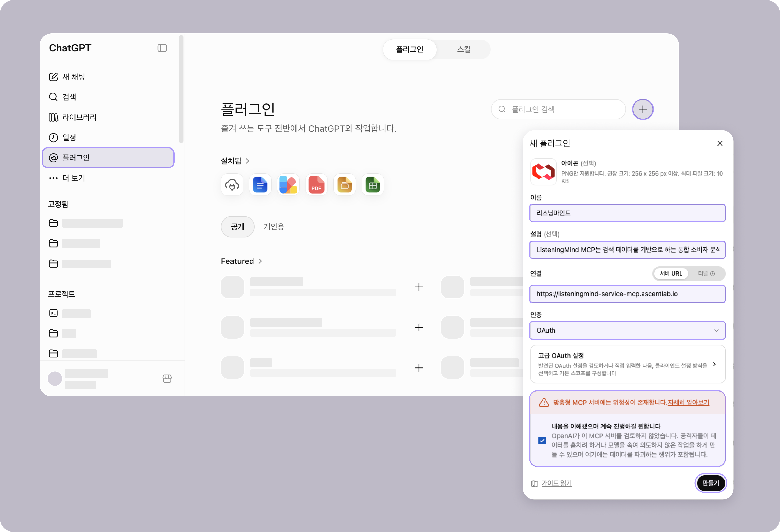Image resolution: width=780 pixels, height=532 pixels.
Task: Open the blue document plugin icon
Action: [x=260, y=185]
